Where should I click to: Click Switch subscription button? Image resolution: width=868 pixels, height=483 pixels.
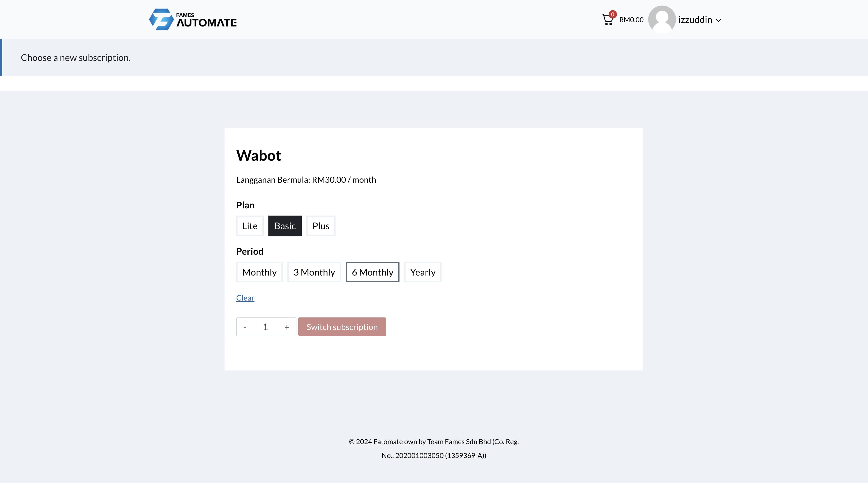(x=342, y=326)
